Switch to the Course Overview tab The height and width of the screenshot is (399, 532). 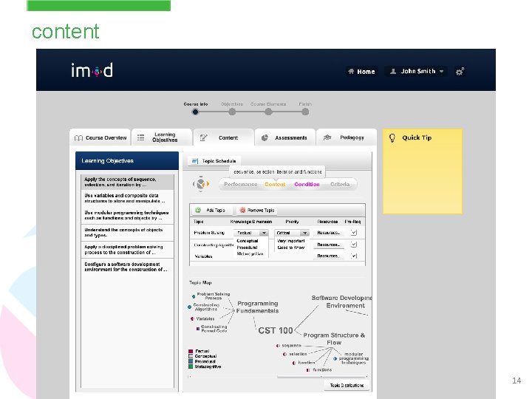100,137
